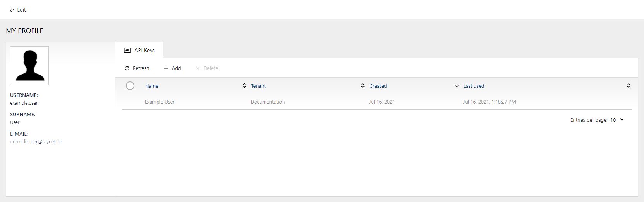Click the pencil icon next to Edit
The height and width of the screenshot is (202, 644).
(12, 10)
